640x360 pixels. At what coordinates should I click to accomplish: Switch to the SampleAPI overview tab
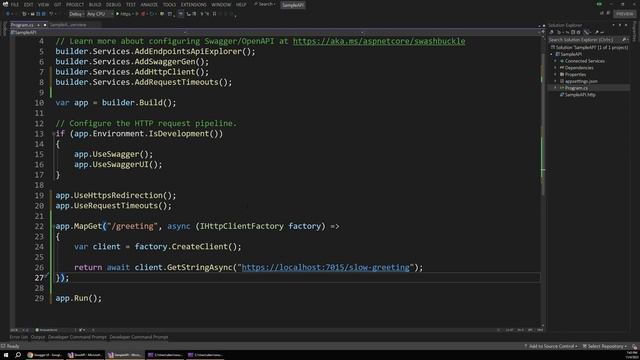[x=68, y=25]
